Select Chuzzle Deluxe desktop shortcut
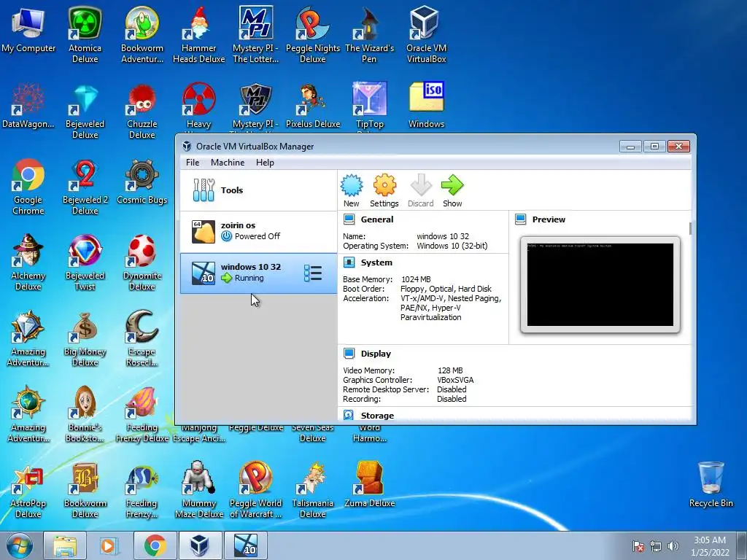This screenshot has width=747, height=560. tap(142, 111)
